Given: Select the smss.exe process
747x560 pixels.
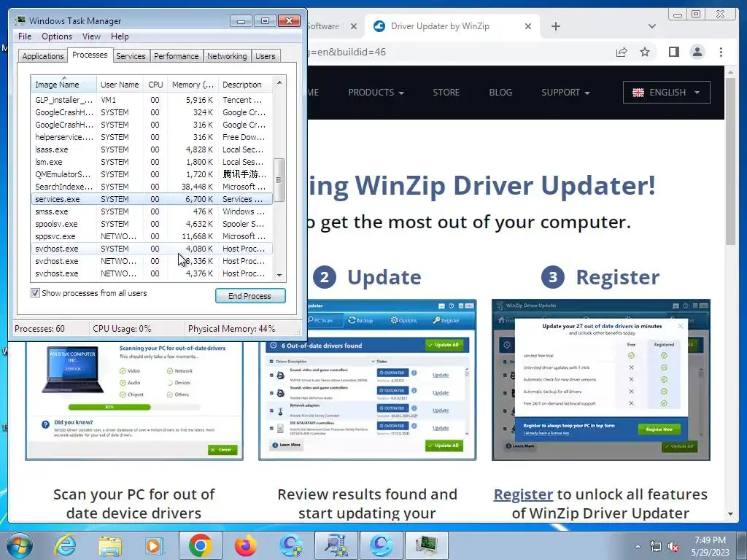Looking at the screenshot, I should click(x=152, y=211).
